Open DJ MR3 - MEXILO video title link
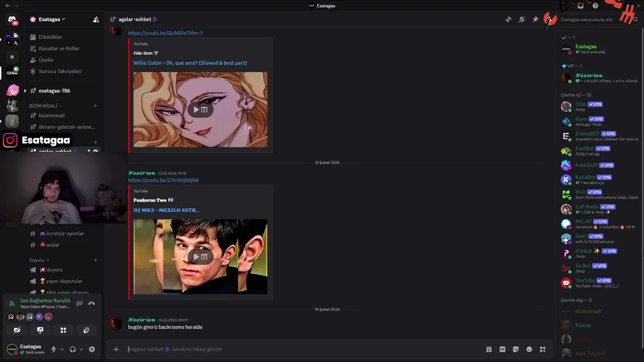The height and width of the screenshot is (362, 644). coord(167,210)
